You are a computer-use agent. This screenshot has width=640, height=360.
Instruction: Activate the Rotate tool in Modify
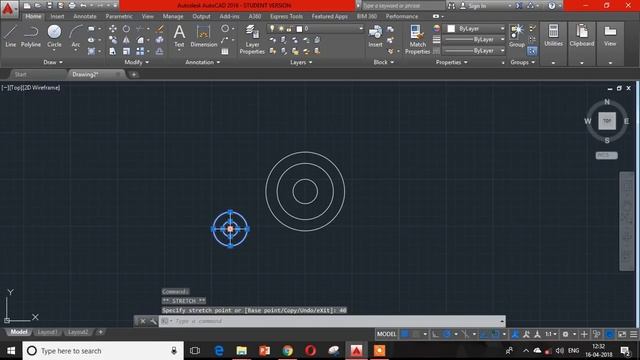tap(127, 29)
